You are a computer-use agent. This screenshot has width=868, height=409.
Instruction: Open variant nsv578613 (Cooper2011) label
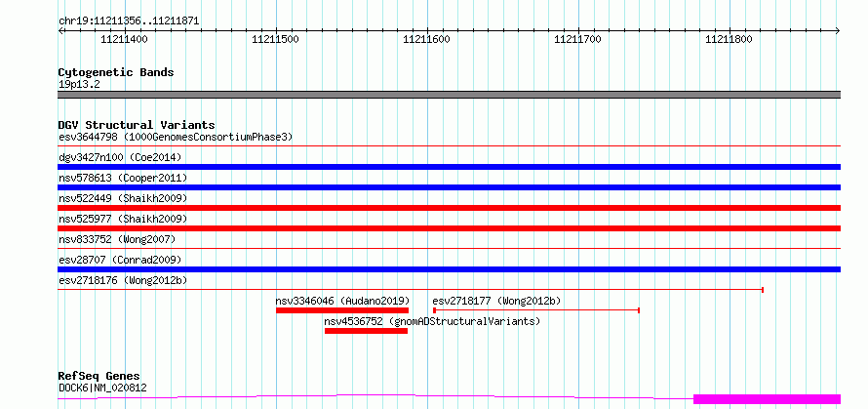[x=123, y=178]
